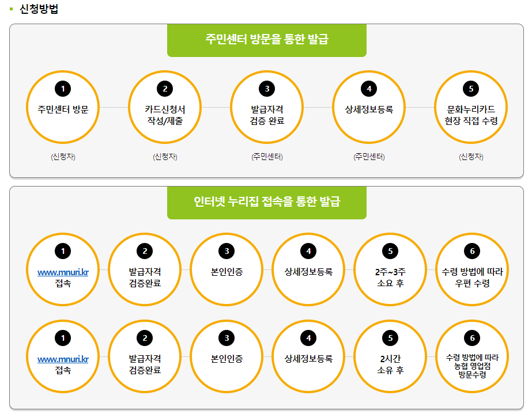Click the 주민센터 방문을 통한 발급 green banner
This screenshot has height=418, width=532.
tap(267, 40)
